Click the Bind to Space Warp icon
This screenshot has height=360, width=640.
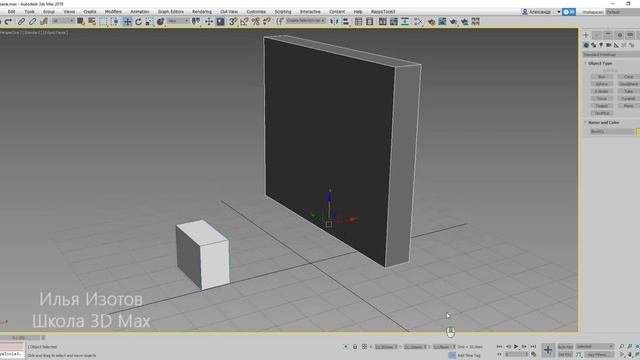click(x=44, y=22)
